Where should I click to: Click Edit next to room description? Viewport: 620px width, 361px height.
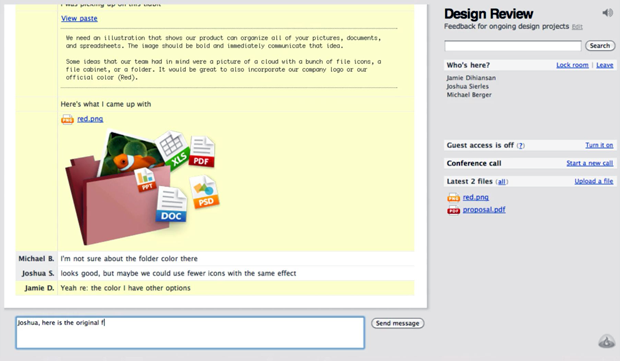point(577,27)
